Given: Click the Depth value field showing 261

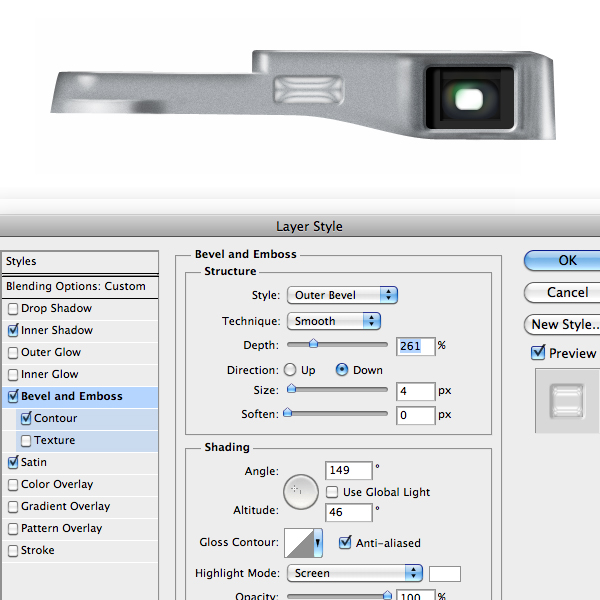Looking at the screenshot, I should [416, 346].
